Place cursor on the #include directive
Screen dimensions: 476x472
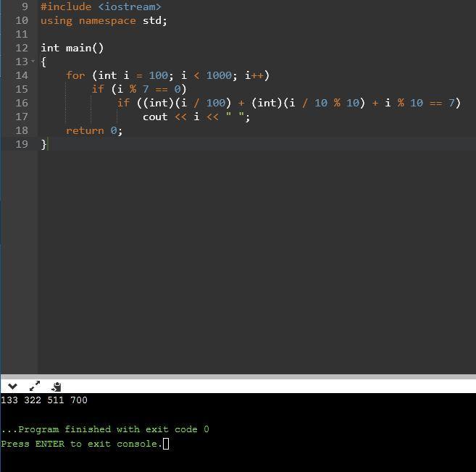coord(66,7)
